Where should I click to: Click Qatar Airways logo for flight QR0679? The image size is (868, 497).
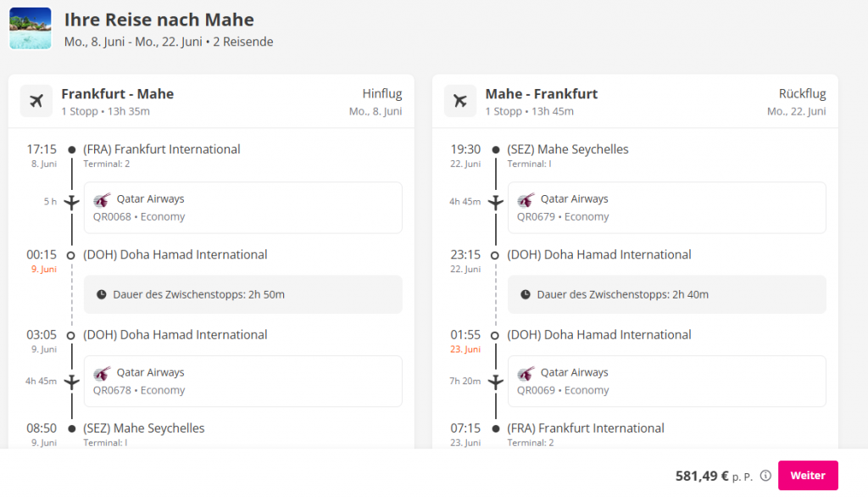[x=526, y=200]
